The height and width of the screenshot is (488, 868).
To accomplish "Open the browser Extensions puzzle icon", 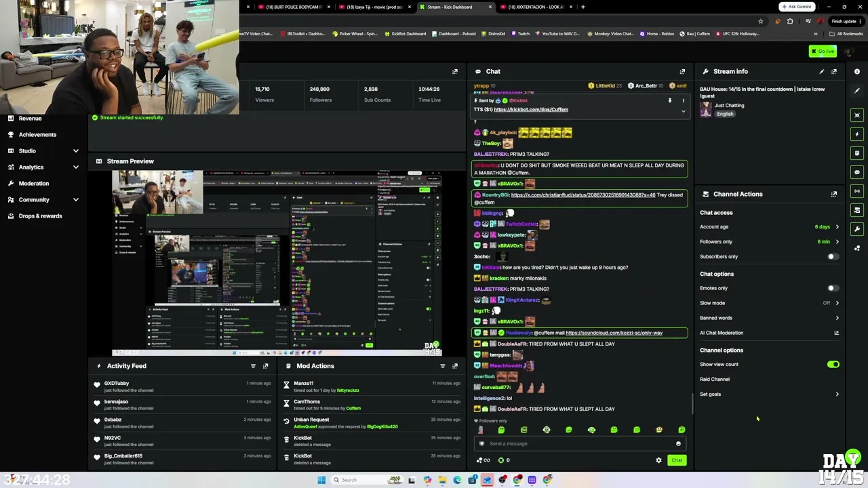I will pyautogui.click(x=790, y=21).
